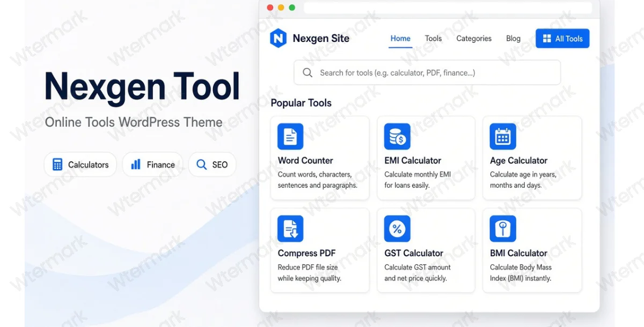Click the Nexgen Site brand name

[x=321, y=39]
